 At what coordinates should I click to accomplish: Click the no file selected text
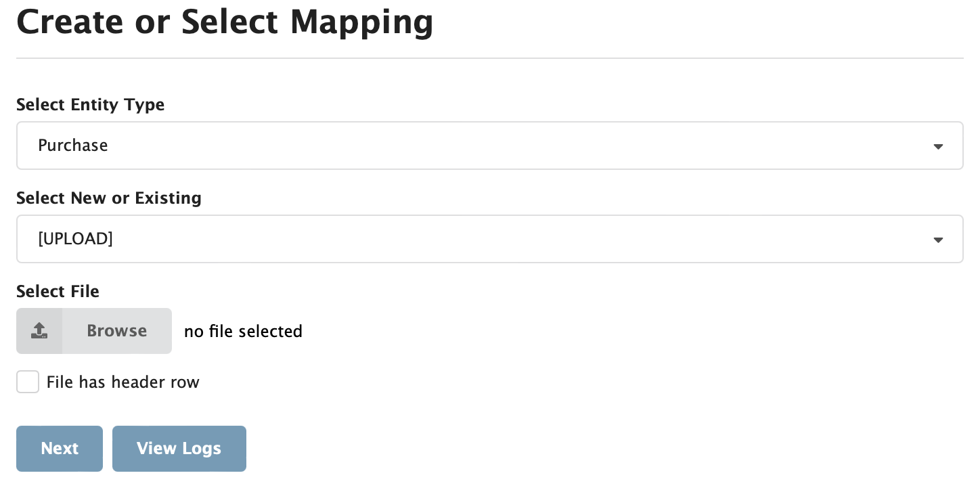[243, 331]
